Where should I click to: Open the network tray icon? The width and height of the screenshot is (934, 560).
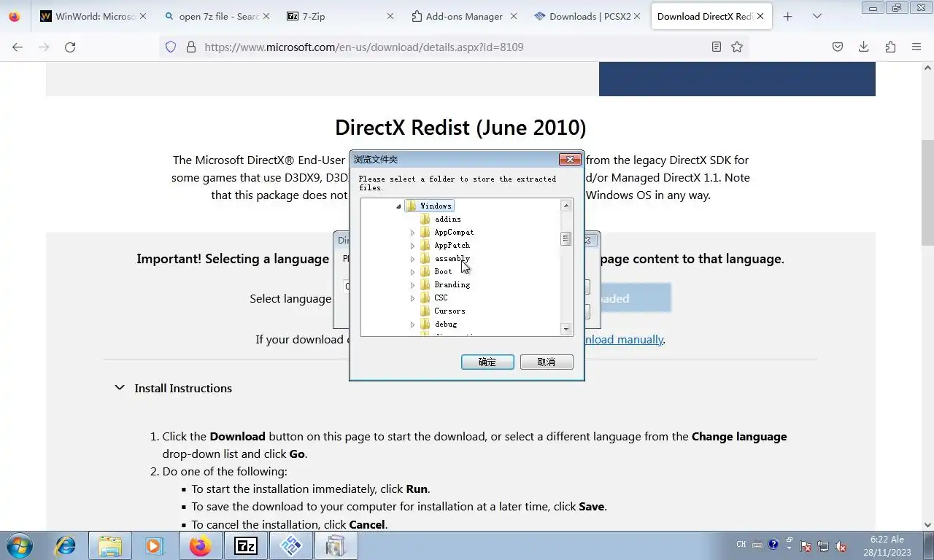pos(823,545)
